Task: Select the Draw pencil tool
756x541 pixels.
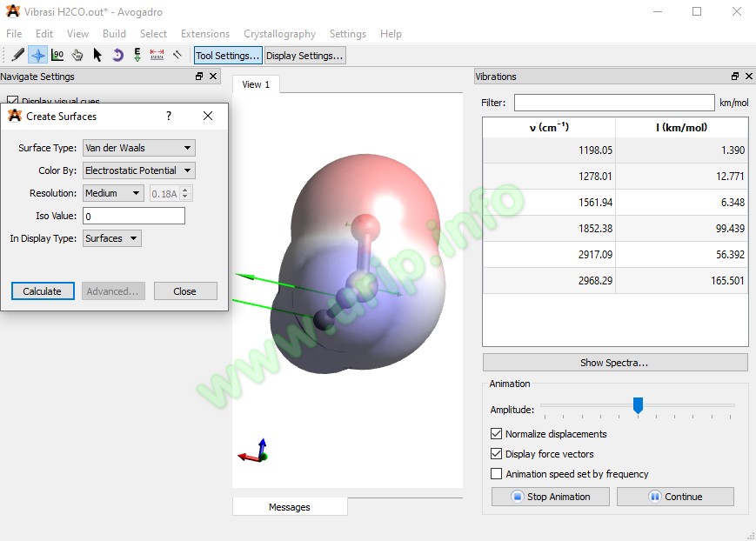Action: click(x=18, y=55)
